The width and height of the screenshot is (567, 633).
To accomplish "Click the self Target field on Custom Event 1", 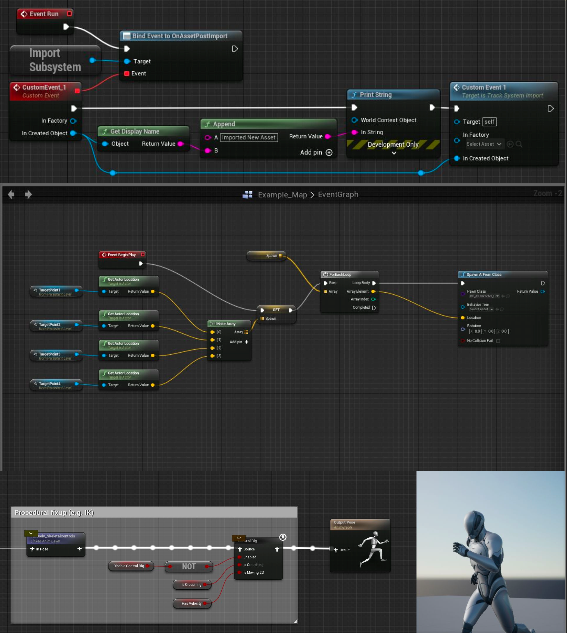I will [489, 122].
